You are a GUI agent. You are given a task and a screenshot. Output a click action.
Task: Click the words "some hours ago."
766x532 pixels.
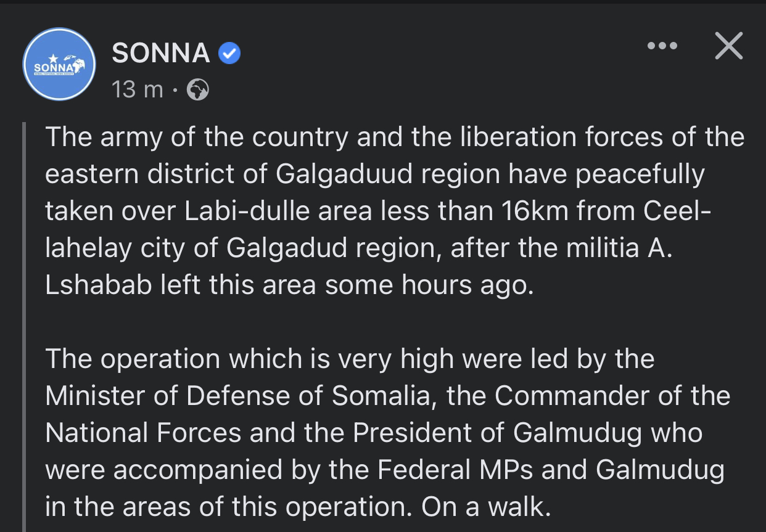coord(429,285)
